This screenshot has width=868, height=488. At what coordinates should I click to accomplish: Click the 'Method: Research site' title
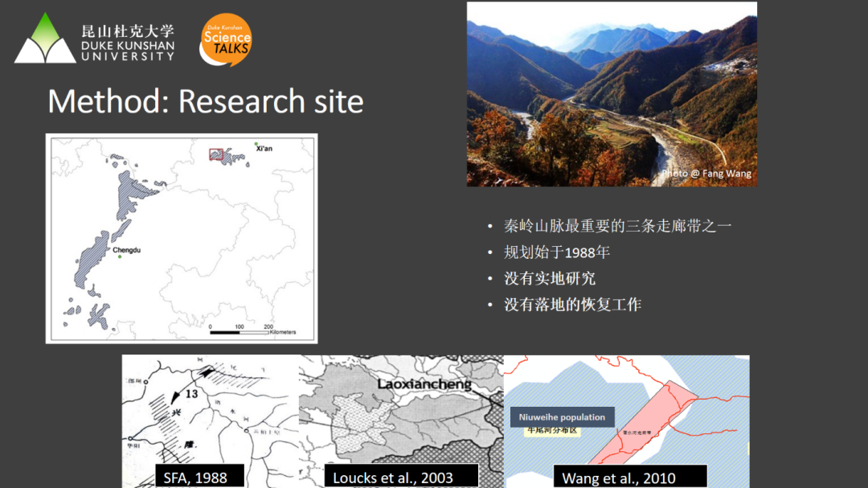coord(206,102)
